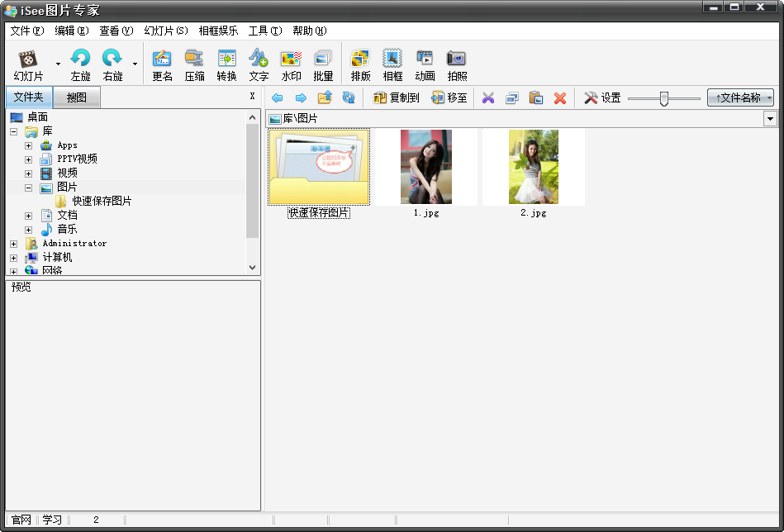The width and height of the screenshot is (784, 532).
Task: Cut selected files with the scissors icon
Action: (488, 97)
